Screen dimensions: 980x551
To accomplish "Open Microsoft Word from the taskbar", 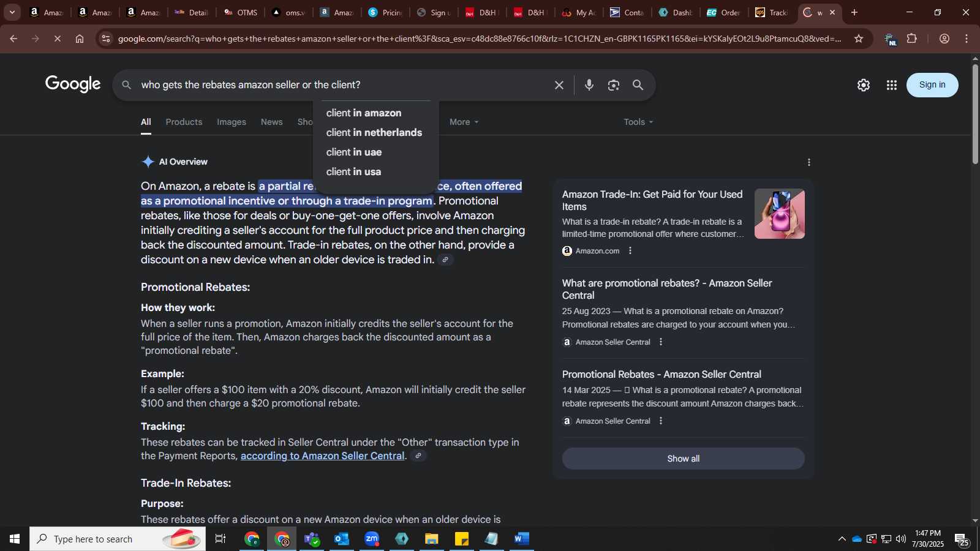I will coord(521,539).
